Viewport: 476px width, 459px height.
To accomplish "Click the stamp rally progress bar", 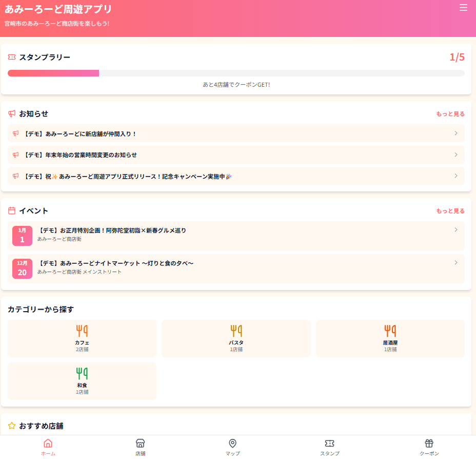I will (x=236, y=73).
